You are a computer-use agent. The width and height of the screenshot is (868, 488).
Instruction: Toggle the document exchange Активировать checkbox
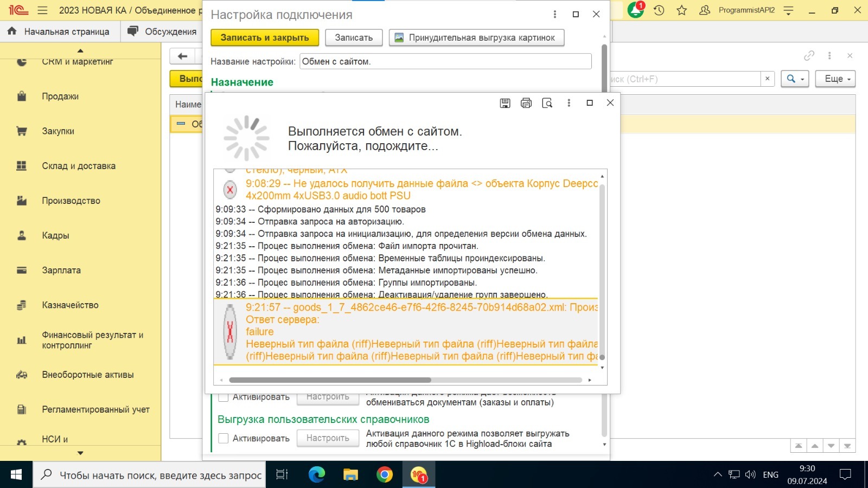(223, 397)
